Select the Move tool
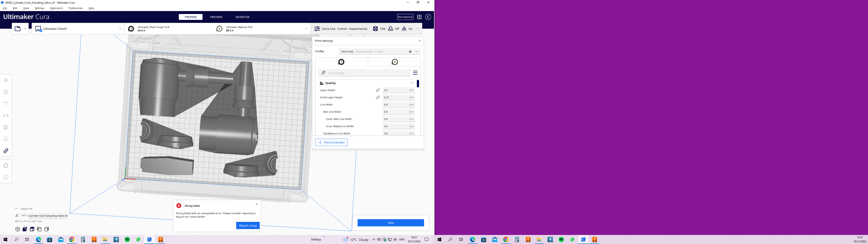The height and width of the screenshot is (244, 868). pyautogui.click(x=6, y=80)
